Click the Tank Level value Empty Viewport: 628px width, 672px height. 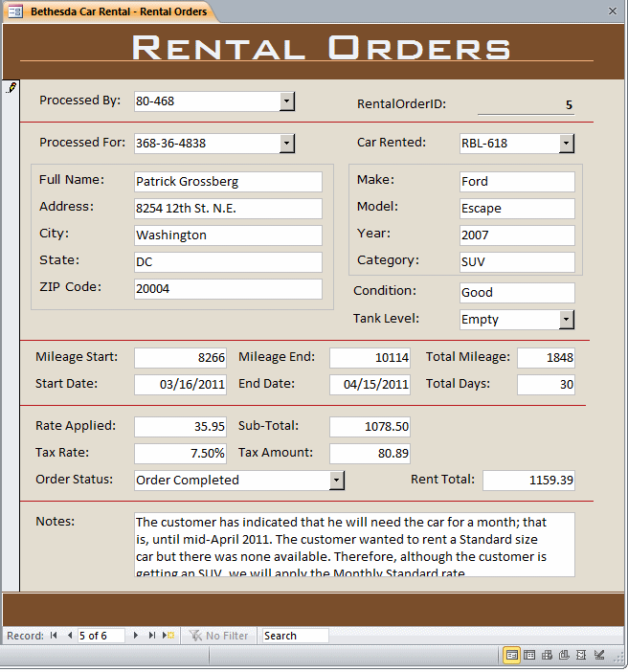480,320
